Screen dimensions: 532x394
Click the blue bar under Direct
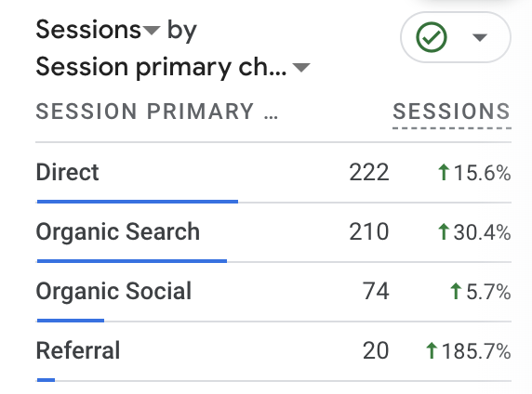tap(138, 202)
